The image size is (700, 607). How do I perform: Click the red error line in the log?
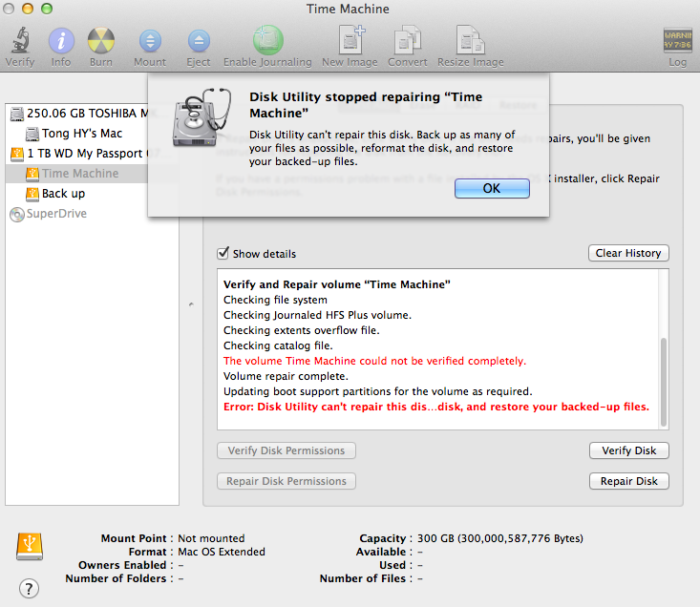click(436, 407)
